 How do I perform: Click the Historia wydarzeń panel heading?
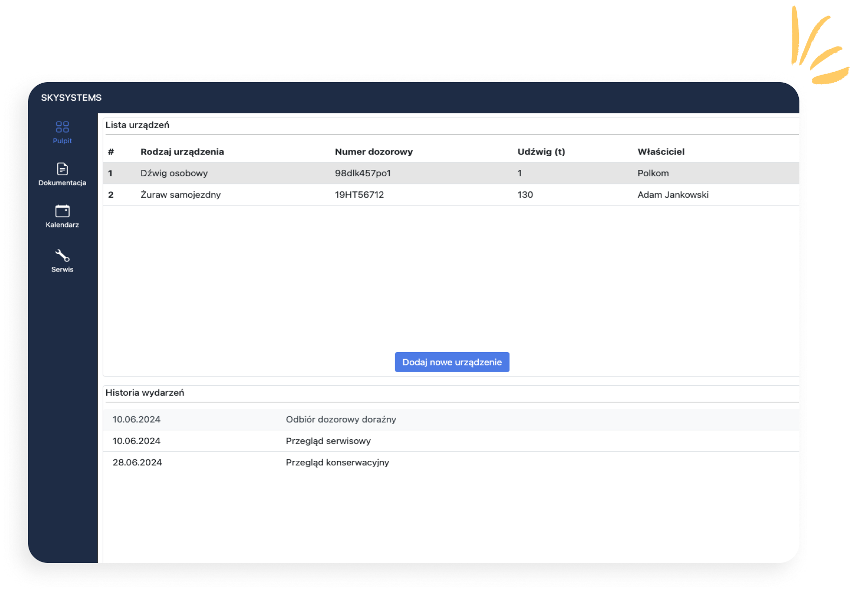(145, 393)
